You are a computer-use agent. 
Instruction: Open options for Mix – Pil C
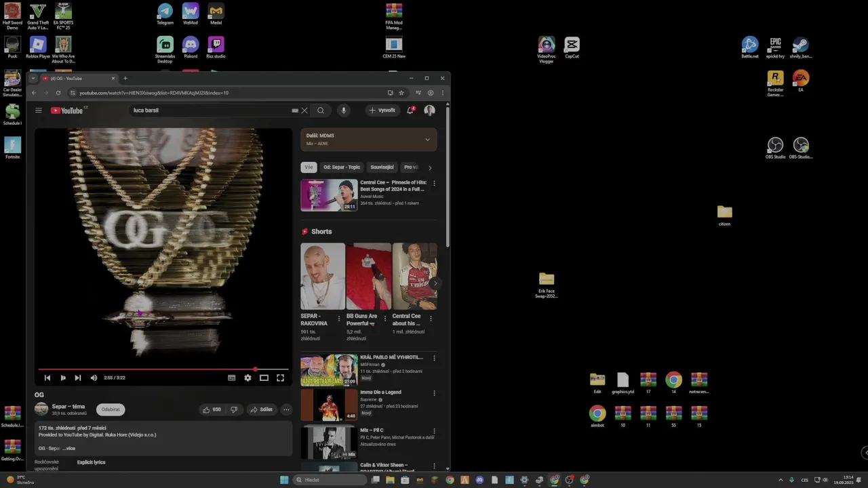(435, 430)
